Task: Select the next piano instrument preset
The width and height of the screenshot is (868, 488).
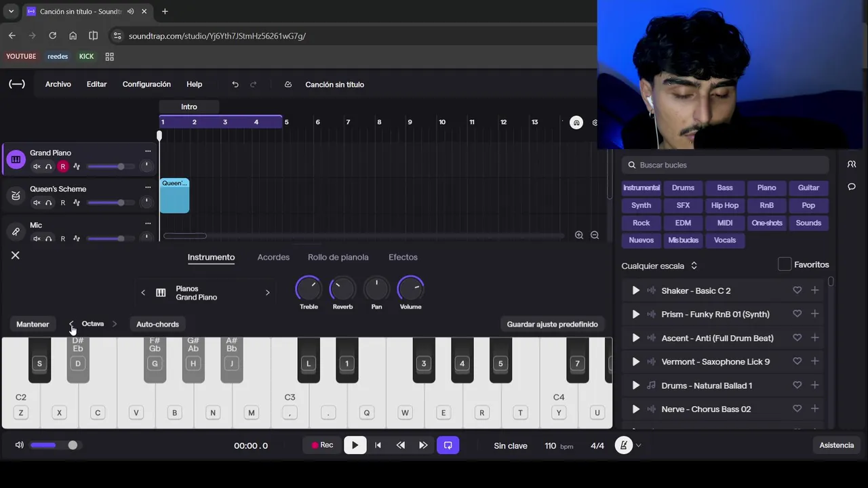Action: (267, 293)
